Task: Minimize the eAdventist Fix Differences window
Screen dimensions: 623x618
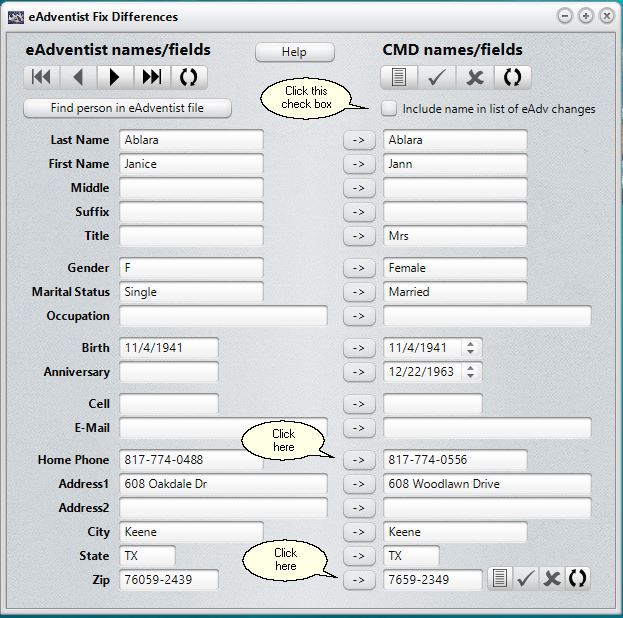Action: [x=565, y=16]
